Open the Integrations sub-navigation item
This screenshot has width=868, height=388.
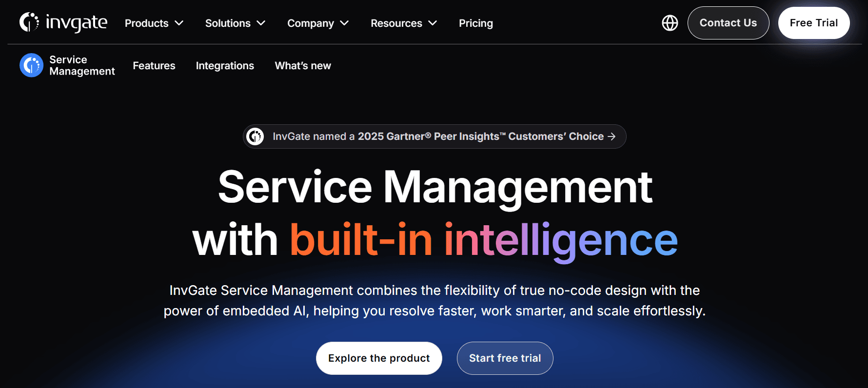[225, 66]
